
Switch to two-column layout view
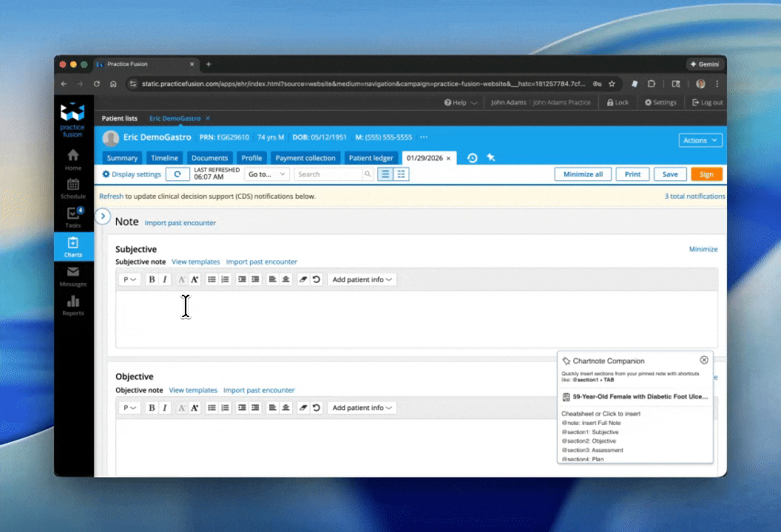[x=401, y=174]
